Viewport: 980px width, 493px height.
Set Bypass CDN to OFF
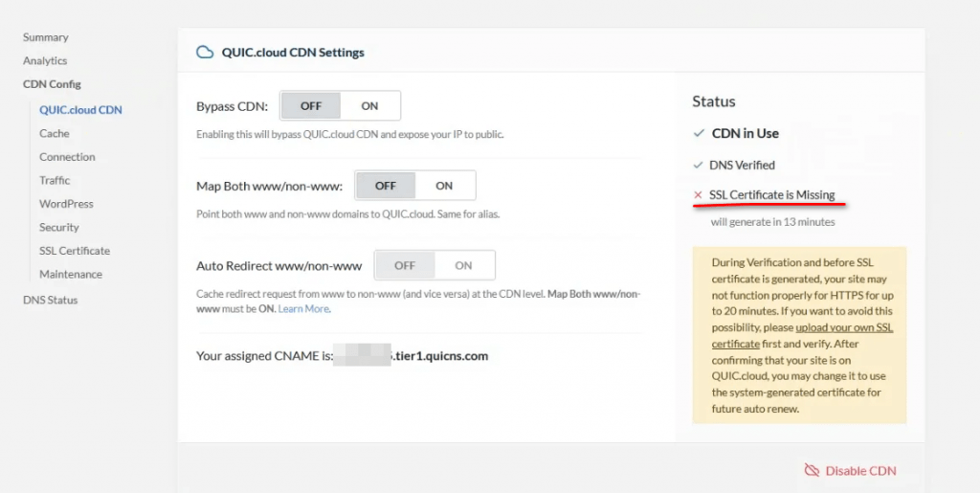tap(311, 105)
